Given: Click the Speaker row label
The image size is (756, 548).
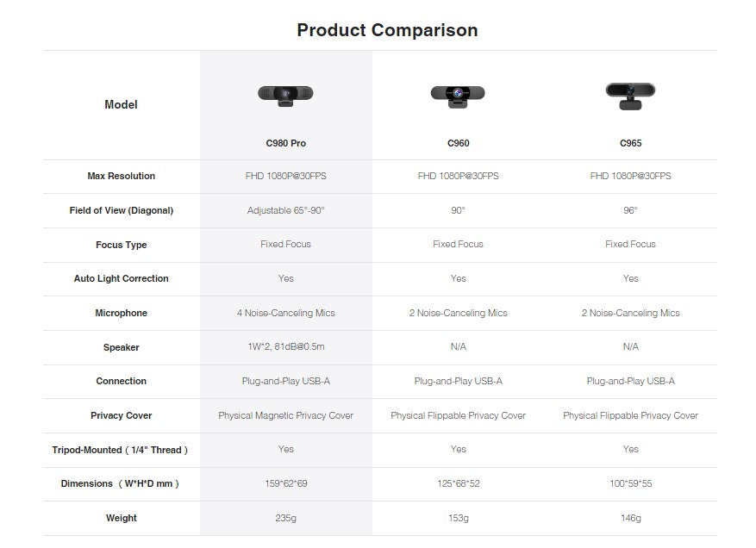Looking at the screenshot, I should pyautogui.click(x=122, y=347).
